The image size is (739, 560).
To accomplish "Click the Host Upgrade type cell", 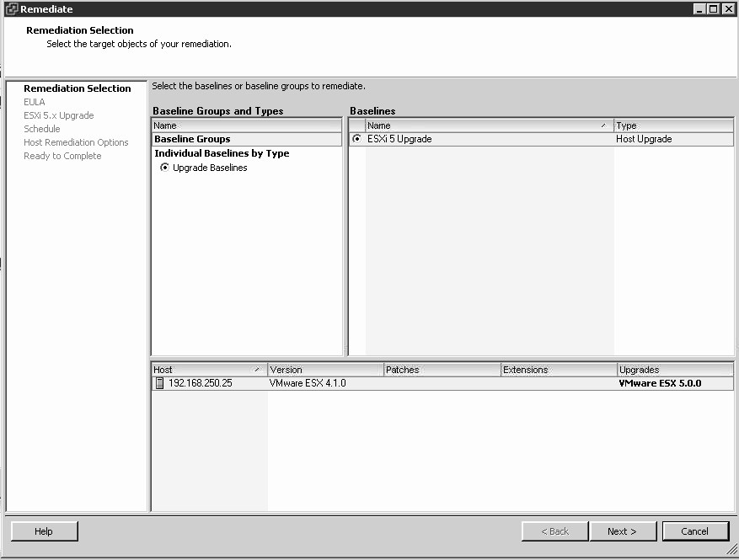I will (644, 139).
